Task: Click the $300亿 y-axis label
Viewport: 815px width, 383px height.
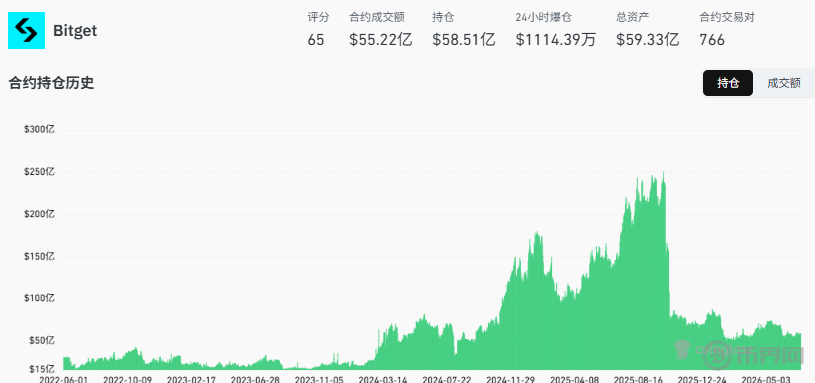Action: [39, 130]
